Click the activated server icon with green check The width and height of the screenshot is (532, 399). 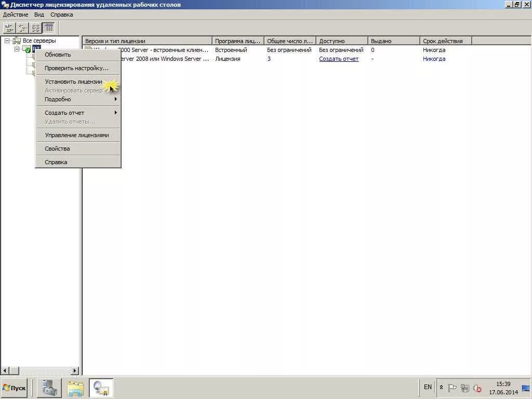point(26,49)
